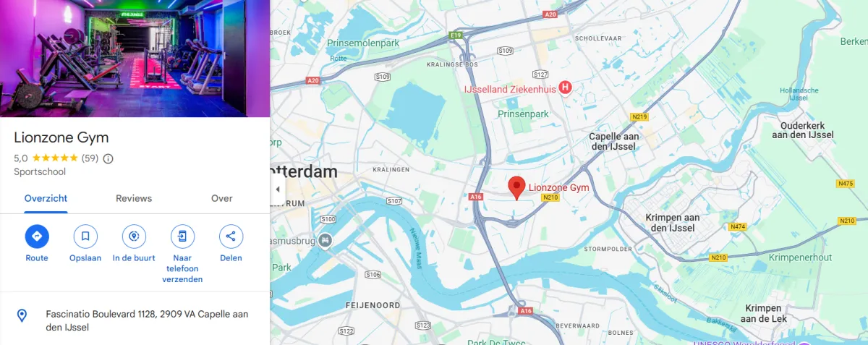Click the Fascinatio Boulevard 1128 address
The width and height of the screenshot is (868, 345).
click(147, 321)
